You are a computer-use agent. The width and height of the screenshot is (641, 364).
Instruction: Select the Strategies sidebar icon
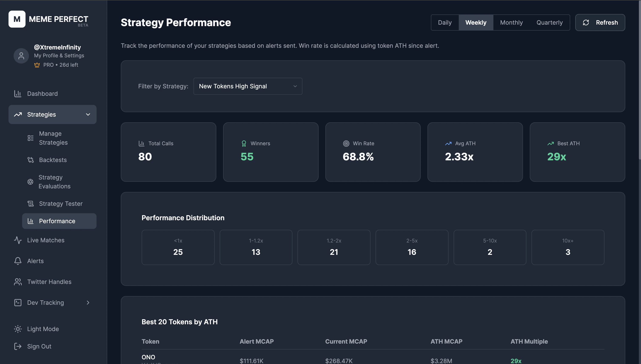[x=18, y=114]
